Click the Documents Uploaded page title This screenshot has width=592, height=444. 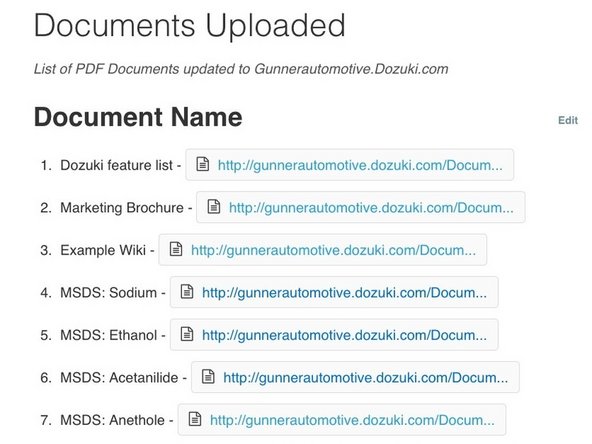coord(190,26)
